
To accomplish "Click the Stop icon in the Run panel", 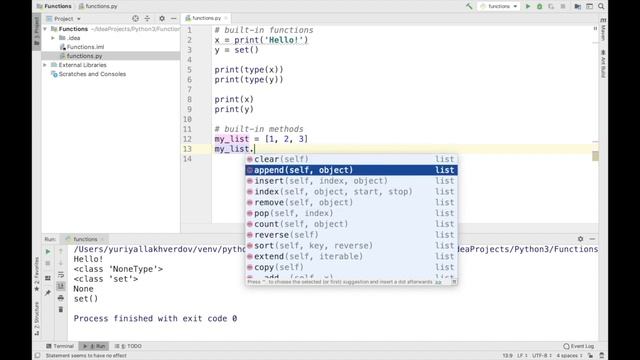I will point(48,264).
